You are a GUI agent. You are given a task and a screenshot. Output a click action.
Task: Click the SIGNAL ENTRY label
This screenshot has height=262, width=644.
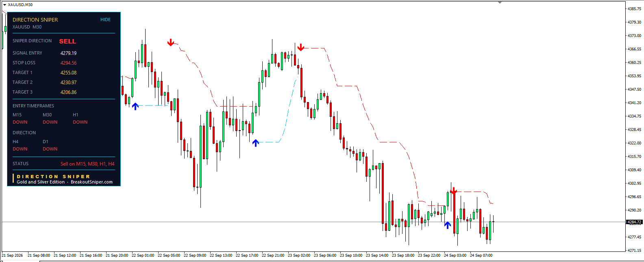coord(27,53)
